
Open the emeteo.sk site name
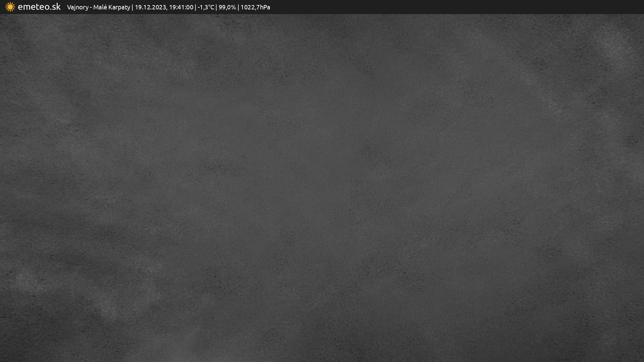pos(39,7)
